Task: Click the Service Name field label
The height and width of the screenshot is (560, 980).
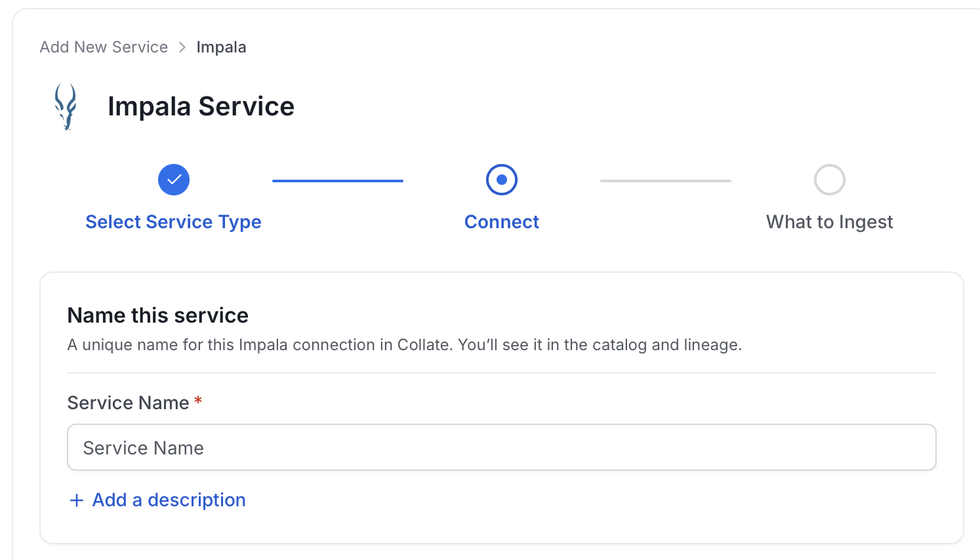Action: click(x=129, y=403)
